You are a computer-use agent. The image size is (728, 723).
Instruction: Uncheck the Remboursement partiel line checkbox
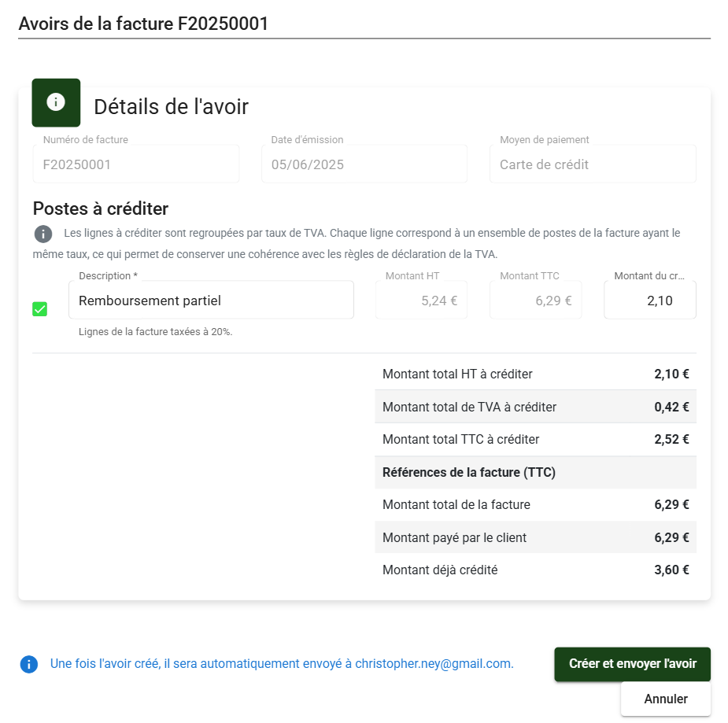point(40,309)
